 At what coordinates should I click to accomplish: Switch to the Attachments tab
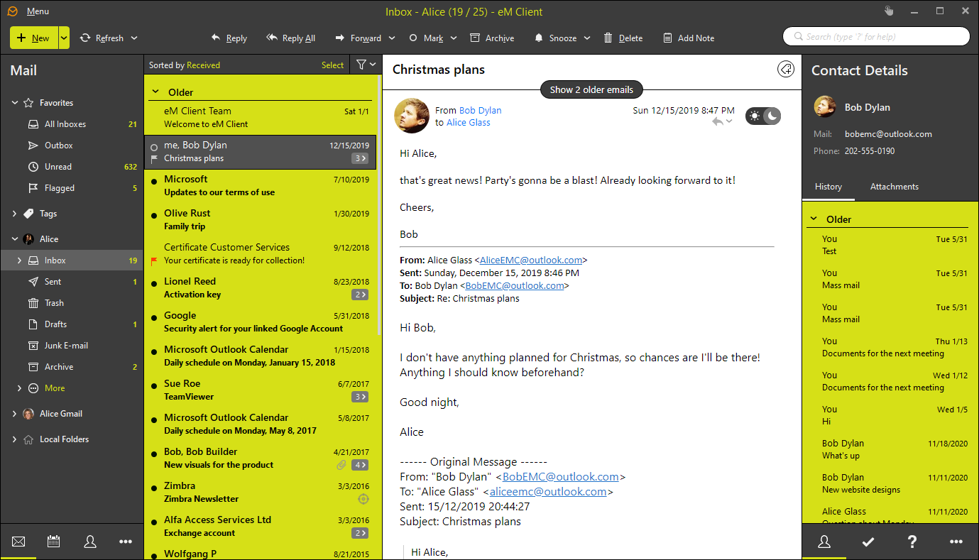[894, 187]
